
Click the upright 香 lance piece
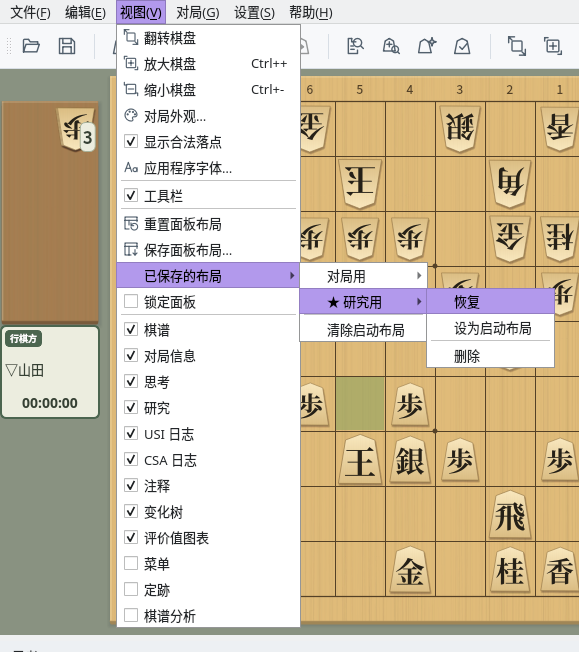pos(560,570)
